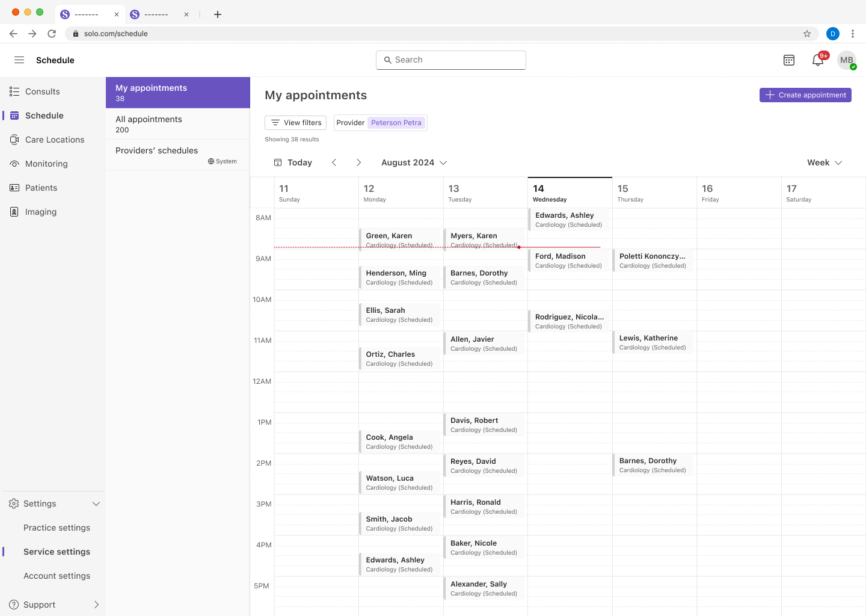Jump to Today
Image resolution: width=866 pixels, height=616 pixels.
[x=293, y=162]
